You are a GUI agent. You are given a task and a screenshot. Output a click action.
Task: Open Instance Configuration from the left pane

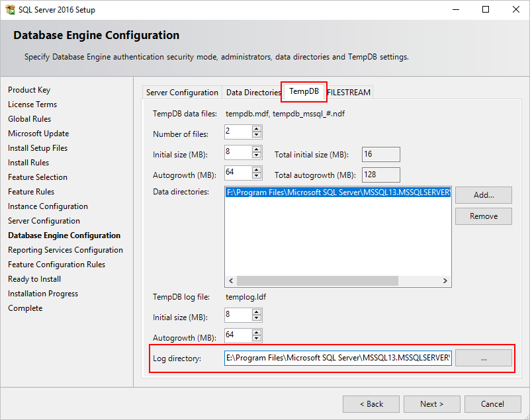[x=48, y=206]
